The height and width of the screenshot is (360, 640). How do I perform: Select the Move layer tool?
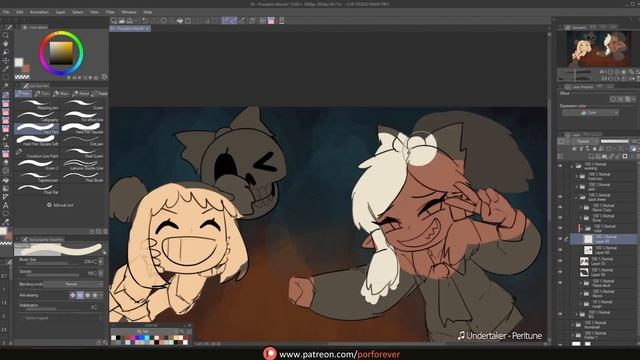pos(6,61)
